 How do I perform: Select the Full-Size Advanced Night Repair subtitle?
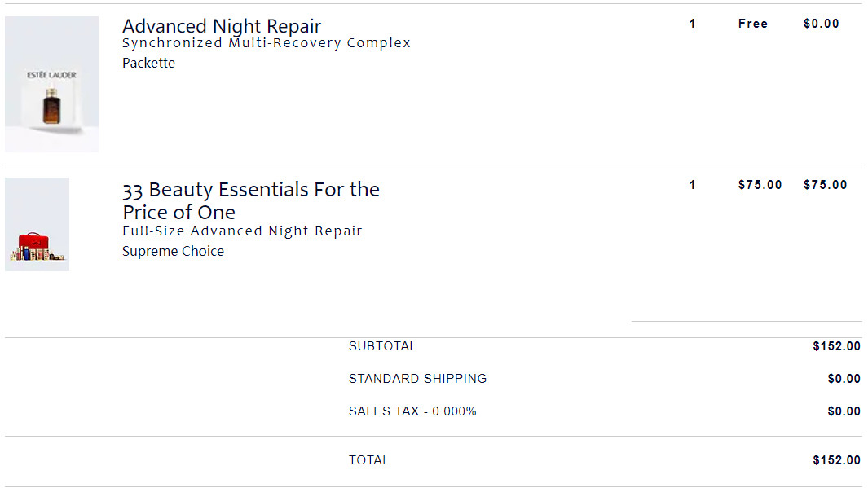click(x=242, y=231)
